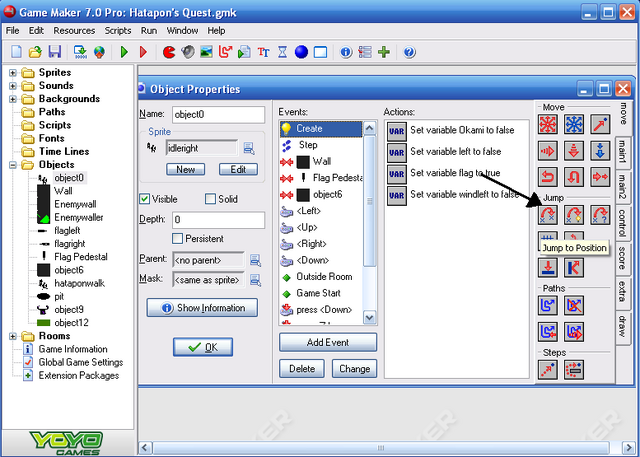640x457 pixels.
Task: Select the Move Towards point action
Action: (x=600, y=124)
